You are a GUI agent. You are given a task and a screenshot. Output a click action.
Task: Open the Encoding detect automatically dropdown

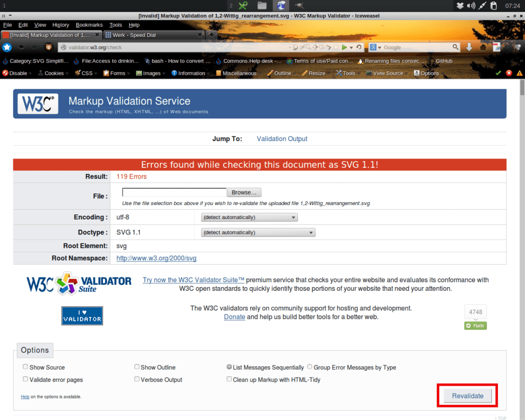click(249, 217)
